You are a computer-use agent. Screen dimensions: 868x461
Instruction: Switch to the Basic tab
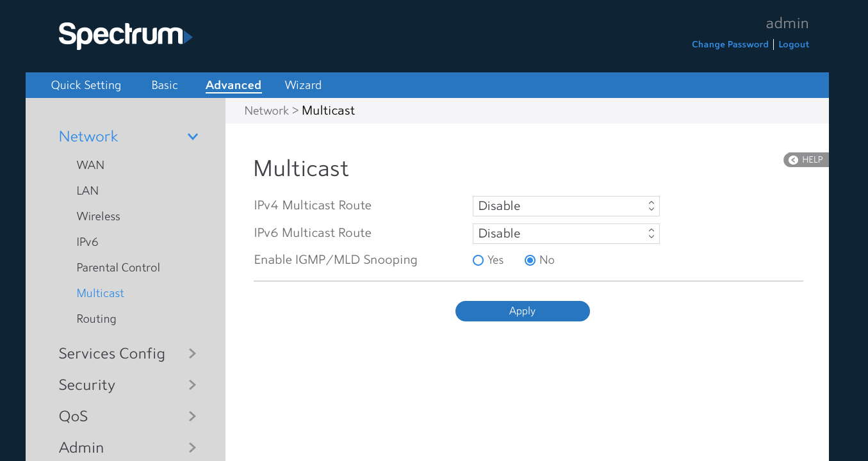click(x=165, y=85)
